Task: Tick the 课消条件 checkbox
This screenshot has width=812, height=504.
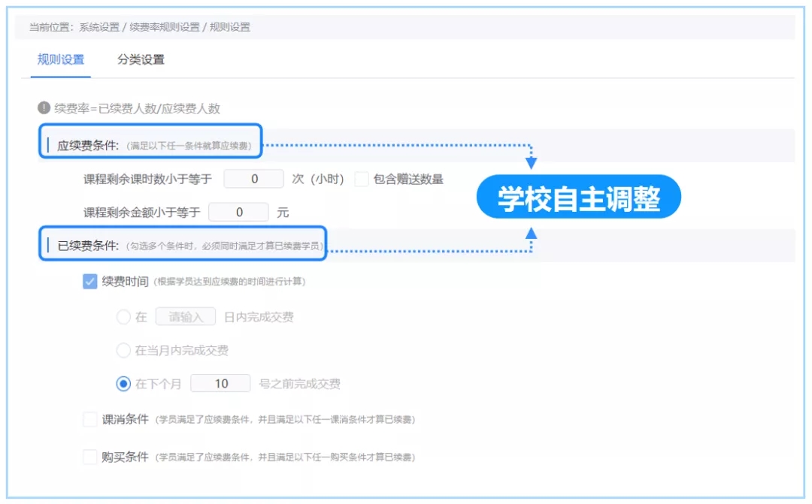Action: (x=90, y=419)
